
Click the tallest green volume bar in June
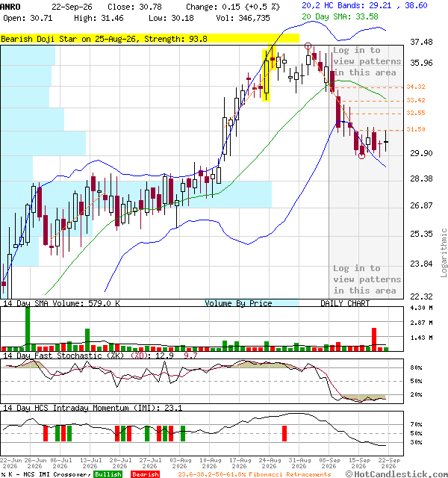pos(28,329)
